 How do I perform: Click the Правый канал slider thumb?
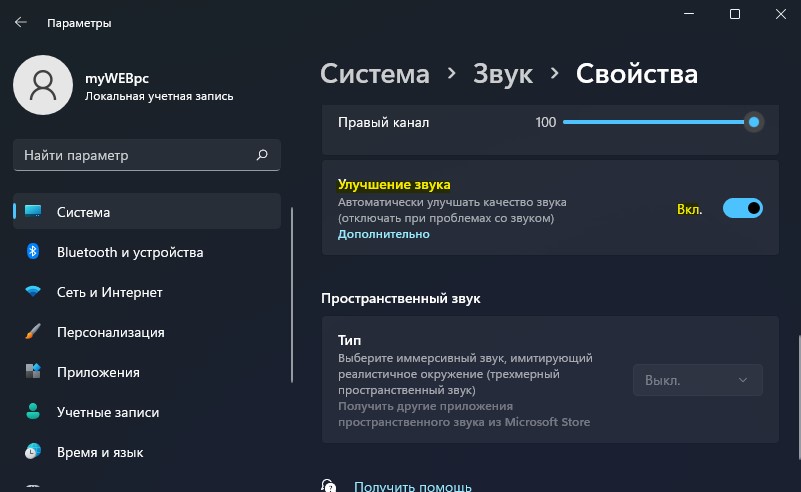(x=753, y=122)
